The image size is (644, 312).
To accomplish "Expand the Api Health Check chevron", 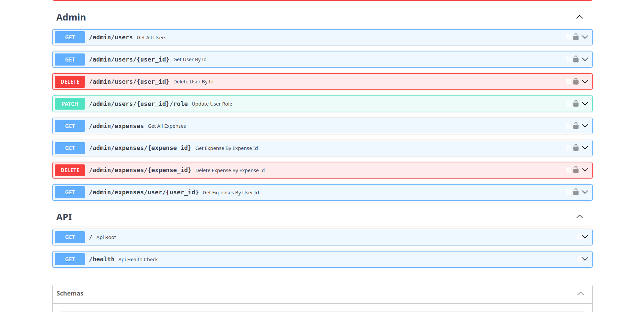I will pos(585,259).
